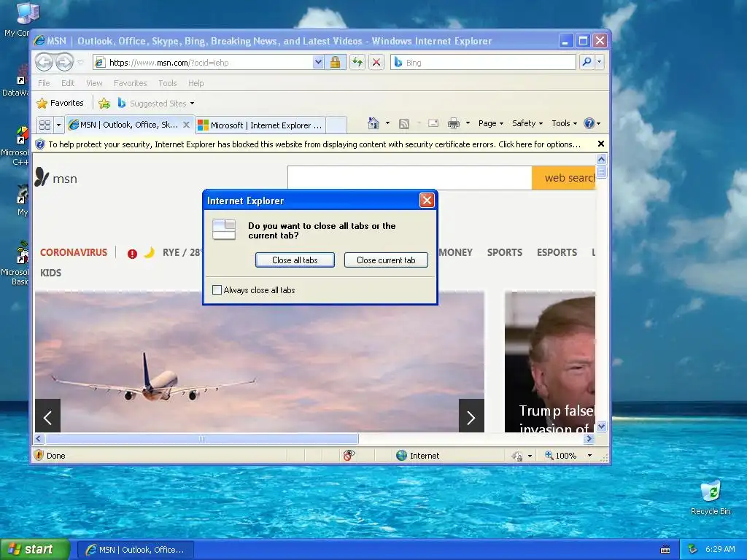The image size is (747, 560).
Task: Click the Close current tab button
Action: point(386,260)
